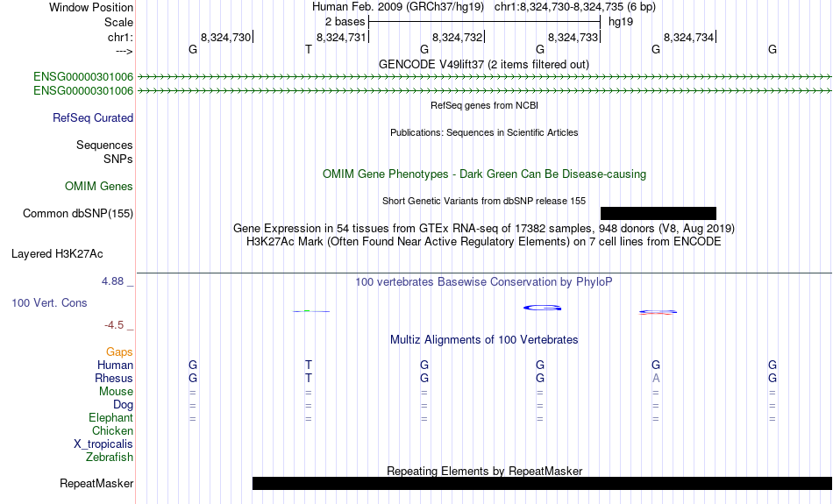
Task: Select the Chicken alignment row label
Action: (112, 430)
